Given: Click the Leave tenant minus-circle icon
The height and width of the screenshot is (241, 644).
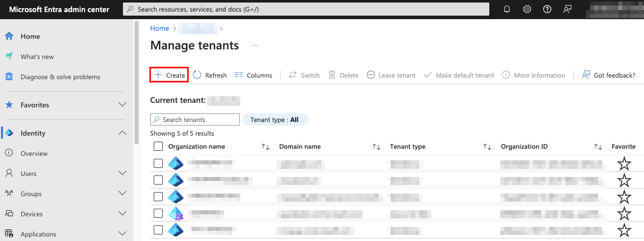Looking at the screenshot, I should (x=371, y=75).
